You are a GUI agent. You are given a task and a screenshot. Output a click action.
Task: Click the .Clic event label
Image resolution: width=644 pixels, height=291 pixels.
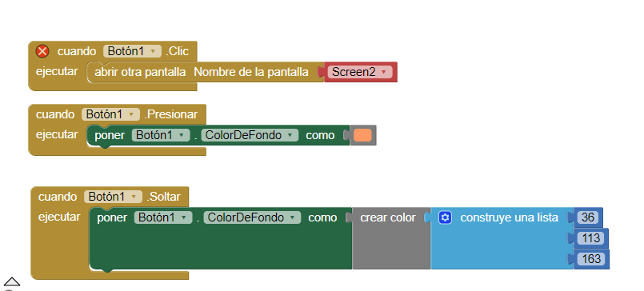pyautogui.click(x=177, y=51)
